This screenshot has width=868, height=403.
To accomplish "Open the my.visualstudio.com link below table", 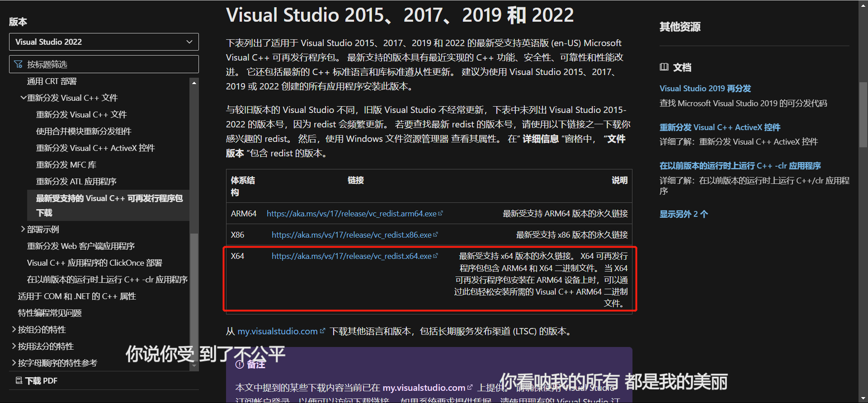I will 278,331.
